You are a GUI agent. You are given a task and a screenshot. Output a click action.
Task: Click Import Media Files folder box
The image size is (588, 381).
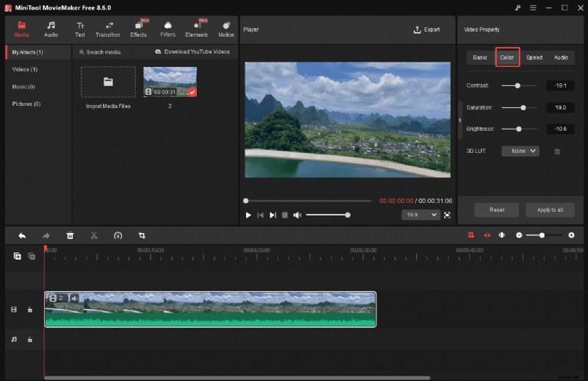tap(108, 82)
